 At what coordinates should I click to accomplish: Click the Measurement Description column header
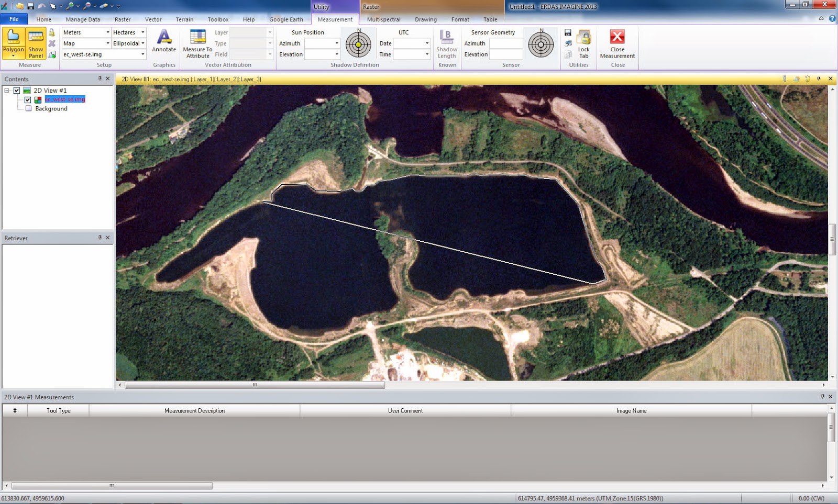coord(194,411)
